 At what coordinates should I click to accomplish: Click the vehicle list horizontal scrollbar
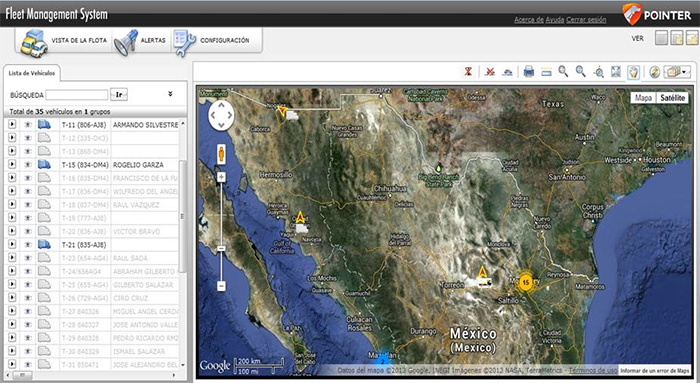point(23,375)
